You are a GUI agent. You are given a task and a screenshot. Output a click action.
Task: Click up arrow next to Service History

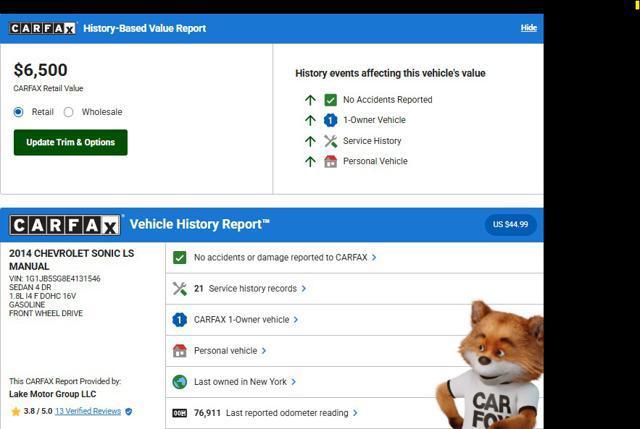click(310, 141)
